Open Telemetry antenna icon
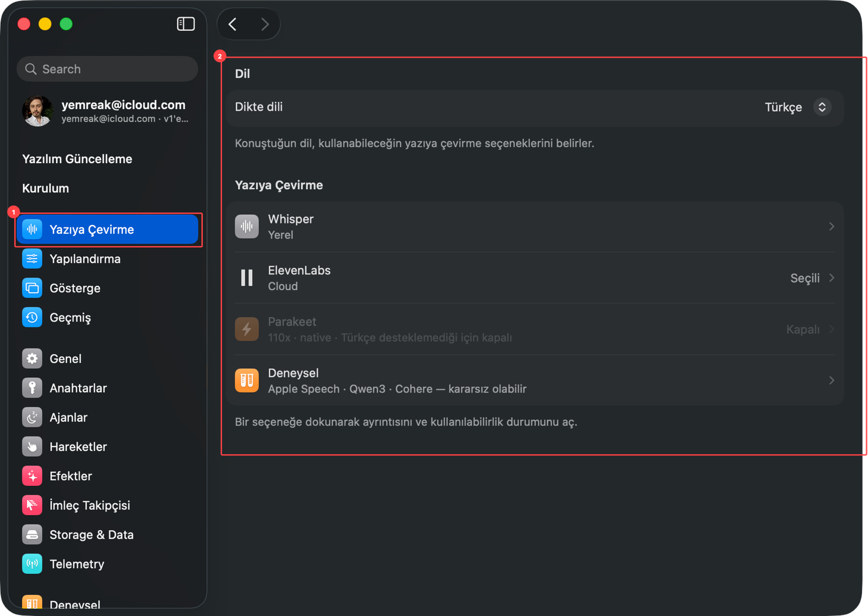The image size is (868, 616). pos(32,563)
